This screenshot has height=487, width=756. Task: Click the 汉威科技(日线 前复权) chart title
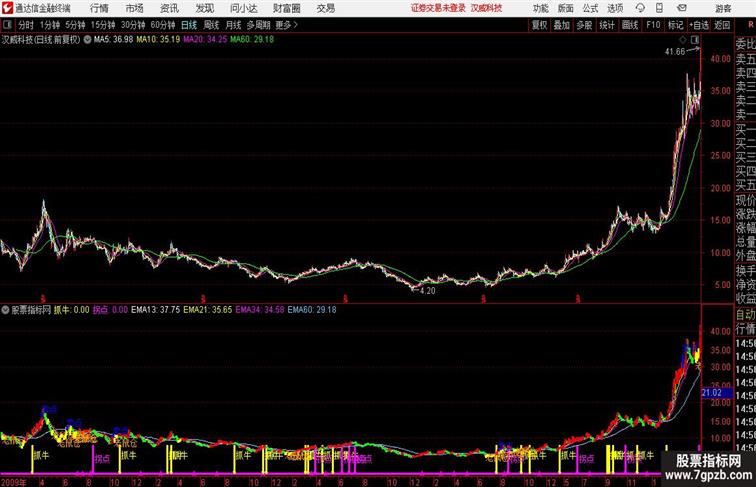pos(41,40)
